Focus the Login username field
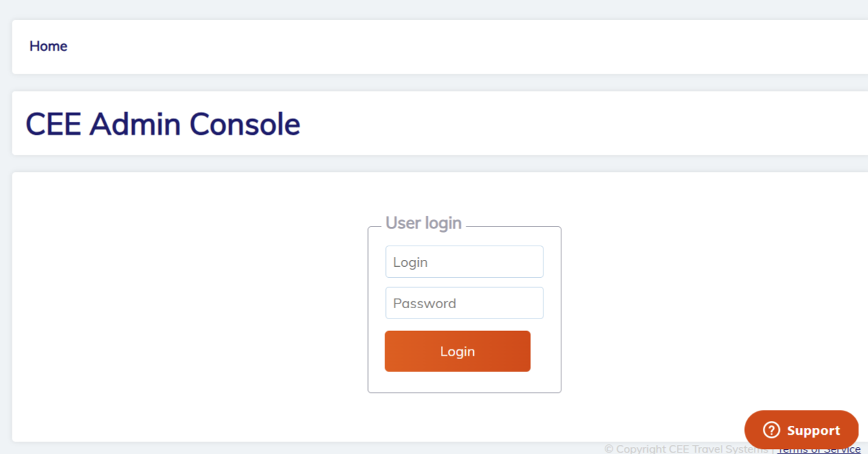The height and width of the screenshot is (454, 868). point(464,262)
